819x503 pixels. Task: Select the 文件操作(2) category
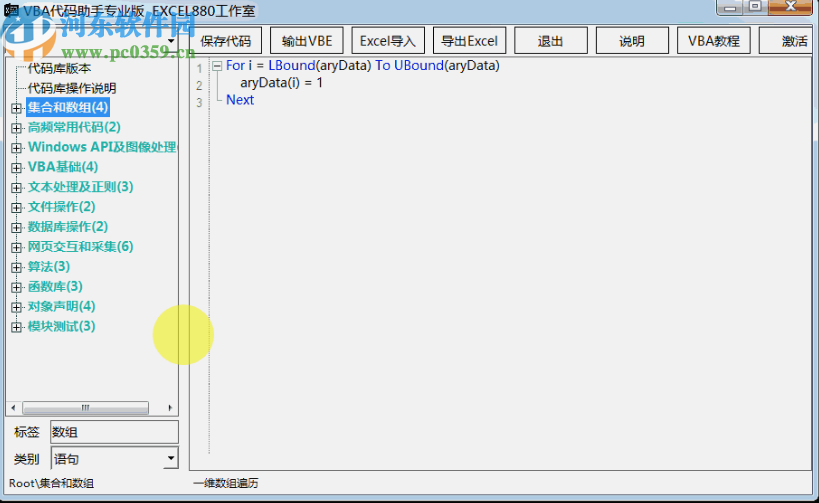click(62, 207)
